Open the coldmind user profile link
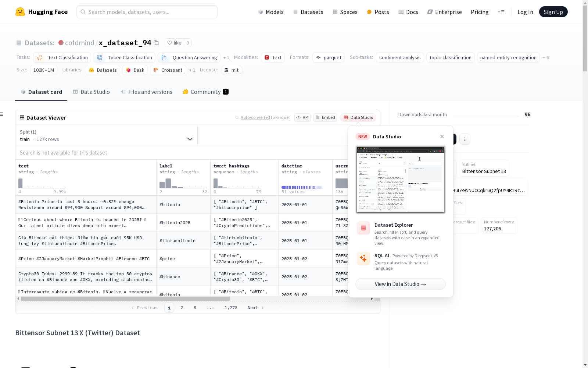 pos(80,43)
